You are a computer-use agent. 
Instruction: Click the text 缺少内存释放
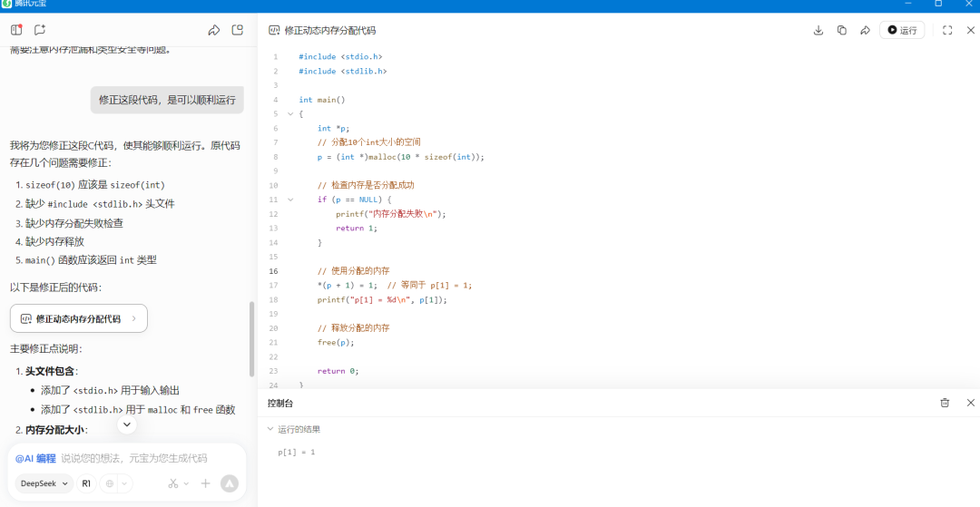pos(54,241)
